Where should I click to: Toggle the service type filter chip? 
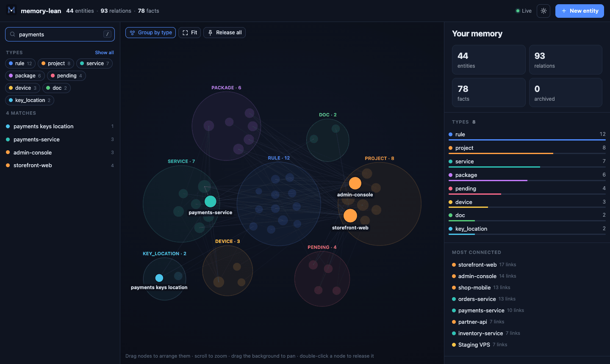point(94,63)
